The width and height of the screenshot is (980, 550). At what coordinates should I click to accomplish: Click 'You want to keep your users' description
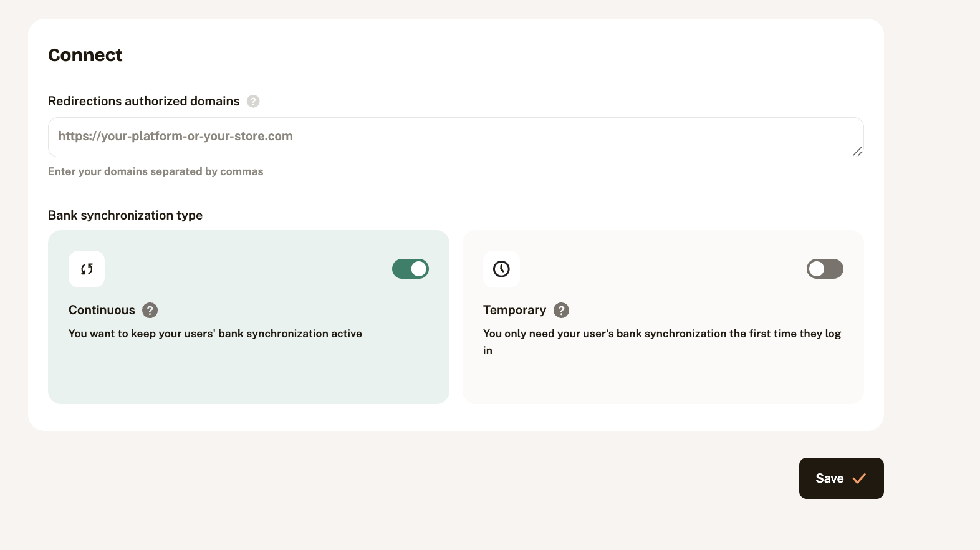pos(215,334)
